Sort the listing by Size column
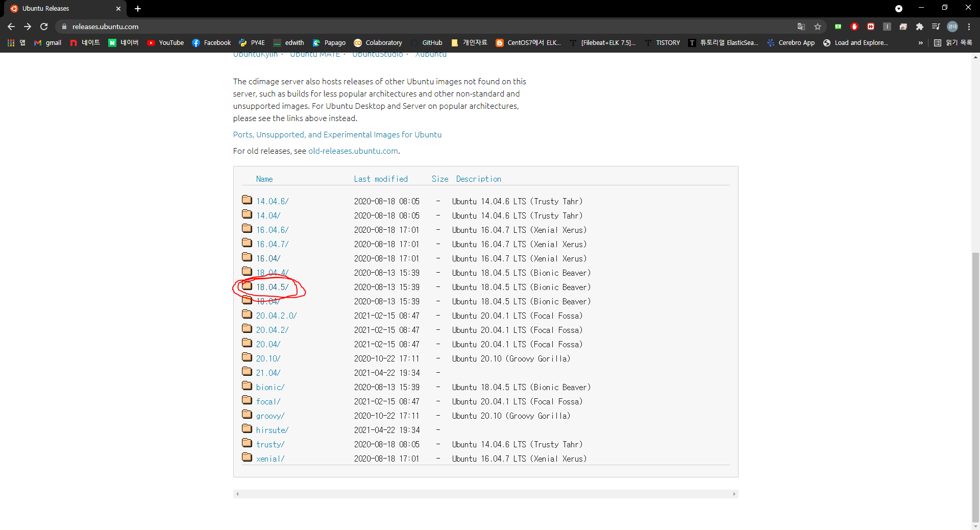980x530 pixels. pos(440,179)
